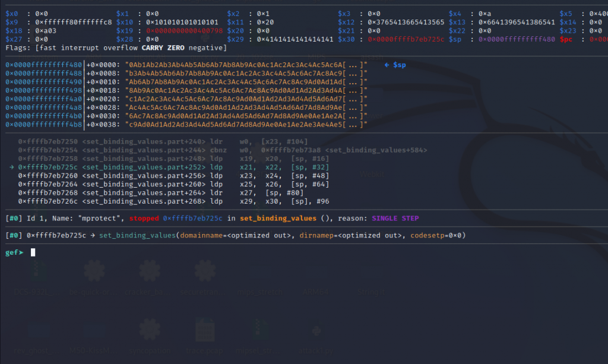Click stack address 0x0000fffffffff480
This screenshot has height=364, width=608.
tap(44, 64)
